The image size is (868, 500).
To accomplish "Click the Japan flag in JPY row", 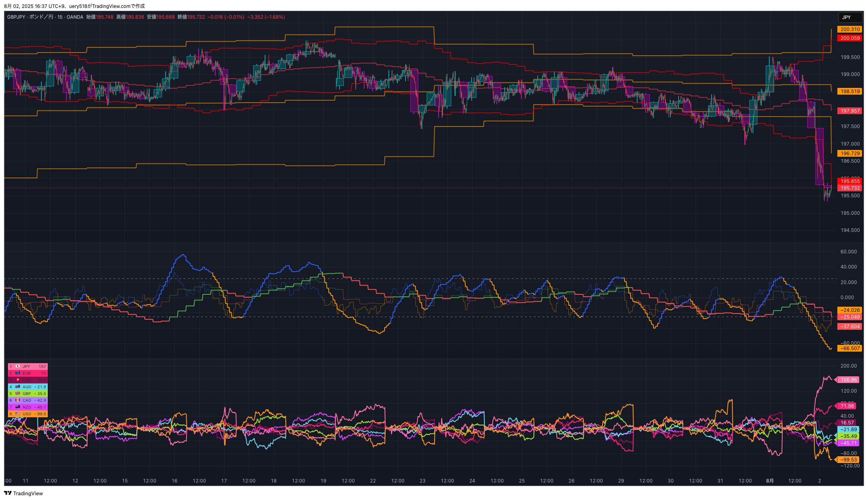I will coord(18,366).
